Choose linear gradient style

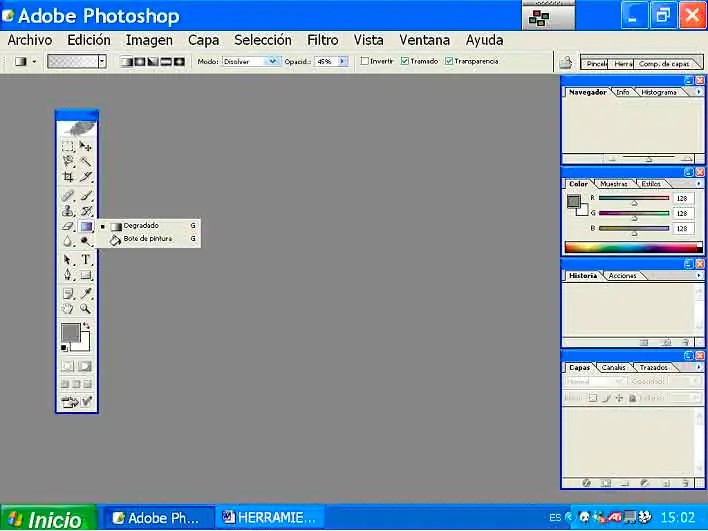[x=127, y=61]
